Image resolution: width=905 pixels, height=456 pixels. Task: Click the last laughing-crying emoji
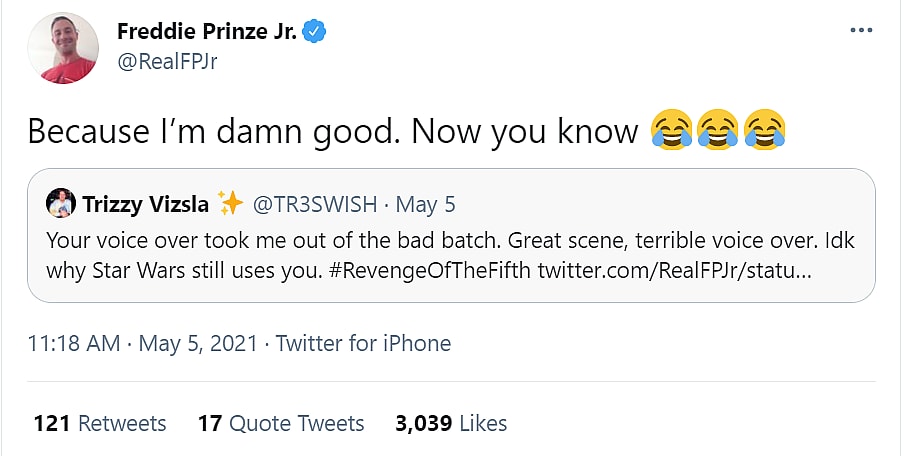(765, 131)
